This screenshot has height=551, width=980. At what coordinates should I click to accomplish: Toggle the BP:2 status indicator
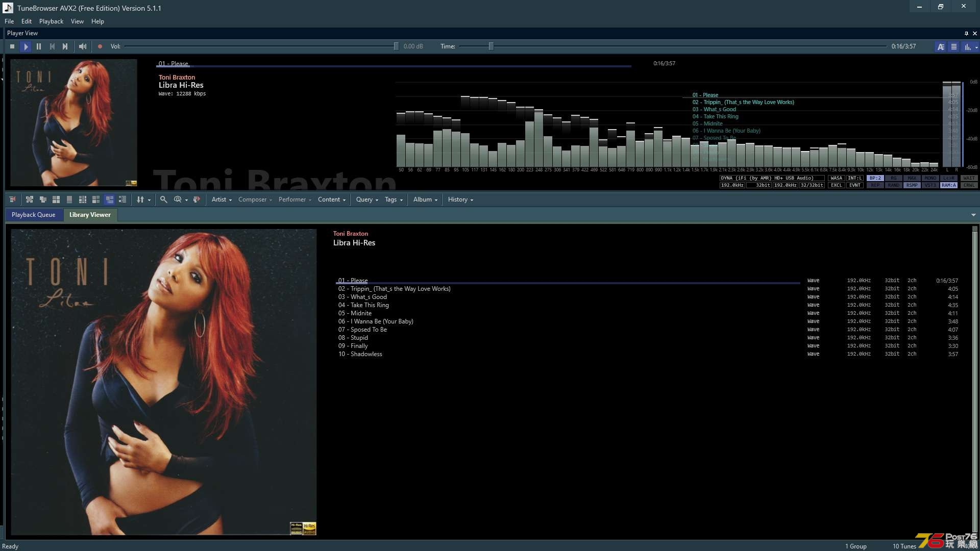(x=875, y=178)
